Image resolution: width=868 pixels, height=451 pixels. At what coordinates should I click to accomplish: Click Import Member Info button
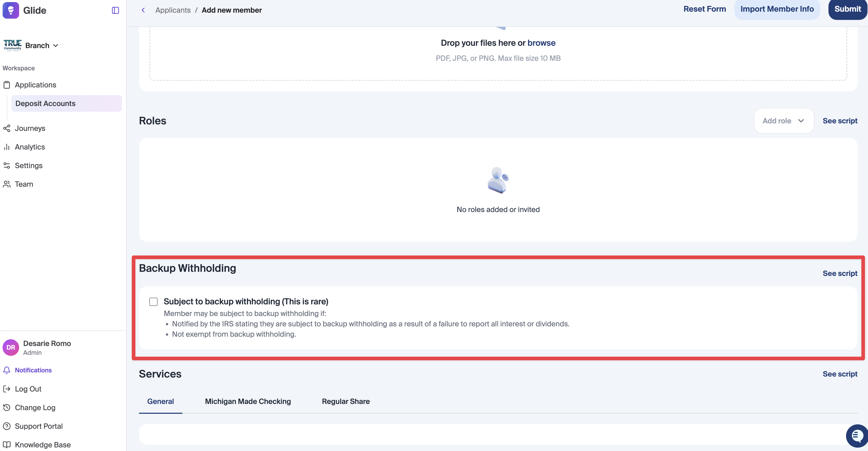click(777, 9)
